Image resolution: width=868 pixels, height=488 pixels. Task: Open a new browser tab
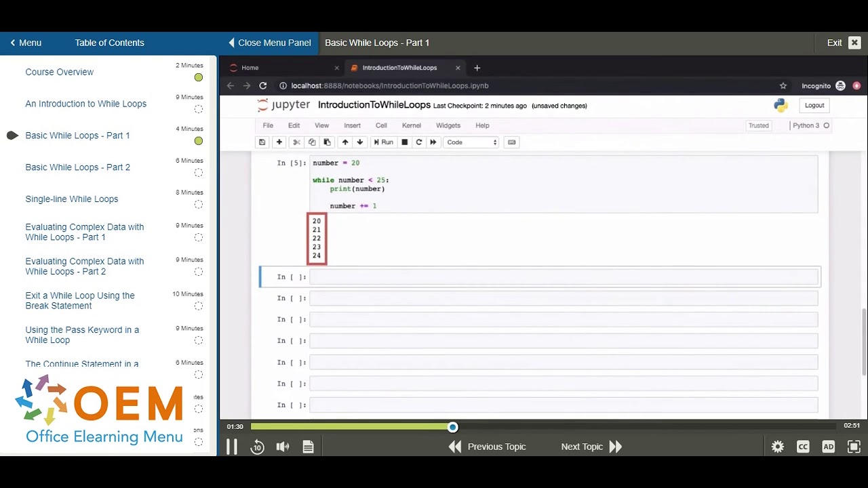[x=477, y=68]
